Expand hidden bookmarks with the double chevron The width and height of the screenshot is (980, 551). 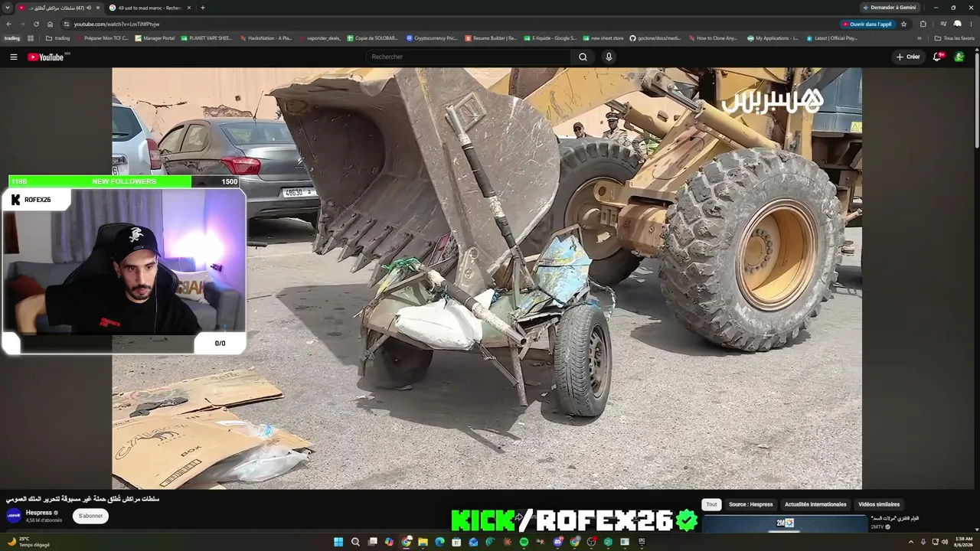[920, 38]
